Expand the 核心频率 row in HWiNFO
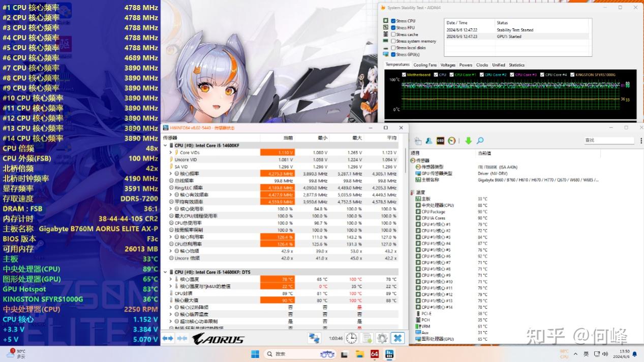 171,174
